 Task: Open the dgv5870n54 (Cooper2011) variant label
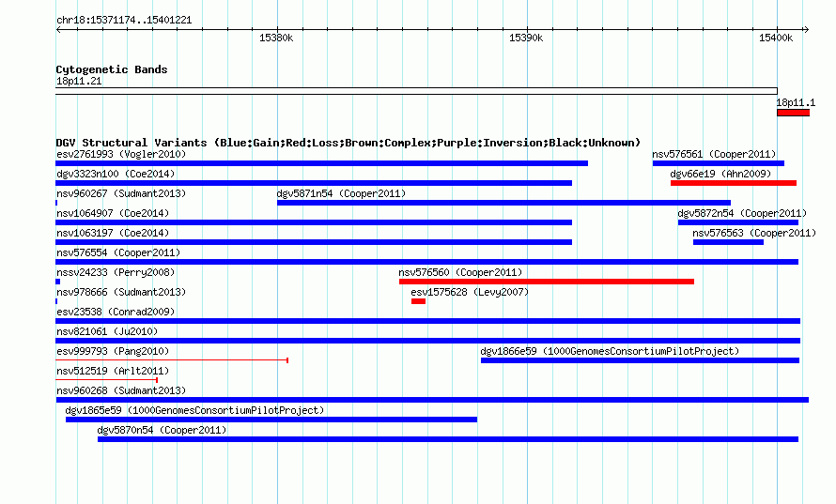point(162,430)
